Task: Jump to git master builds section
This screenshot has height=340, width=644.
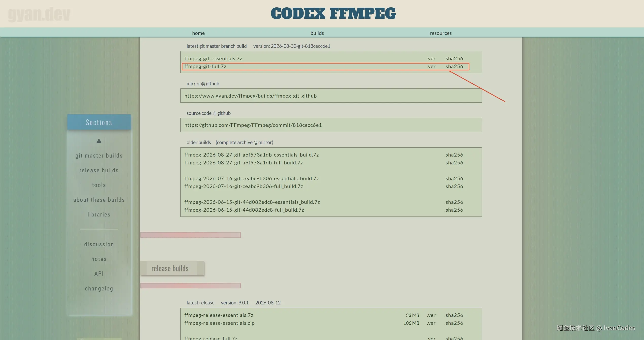Action: pyautogui.click(x=99, y=156)
